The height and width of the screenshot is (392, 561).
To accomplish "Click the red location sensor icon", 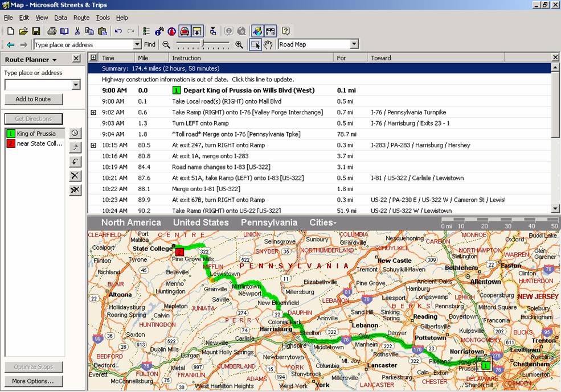I will 172,31.
